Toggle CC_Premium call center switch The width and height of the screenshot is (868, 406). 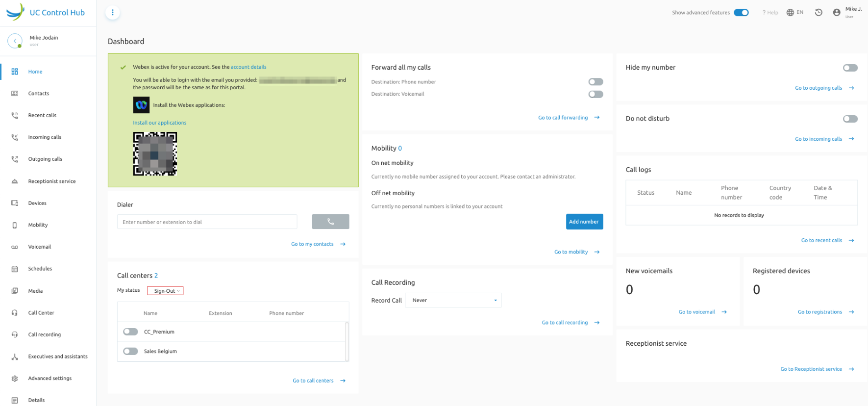(130, 332)
